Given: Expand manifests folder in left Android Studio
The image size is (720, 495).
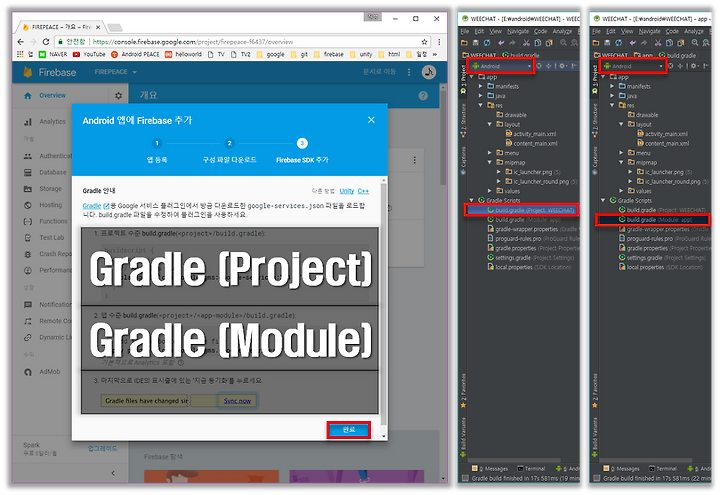Looking at the screenshot, I should (x=481, y=86).
